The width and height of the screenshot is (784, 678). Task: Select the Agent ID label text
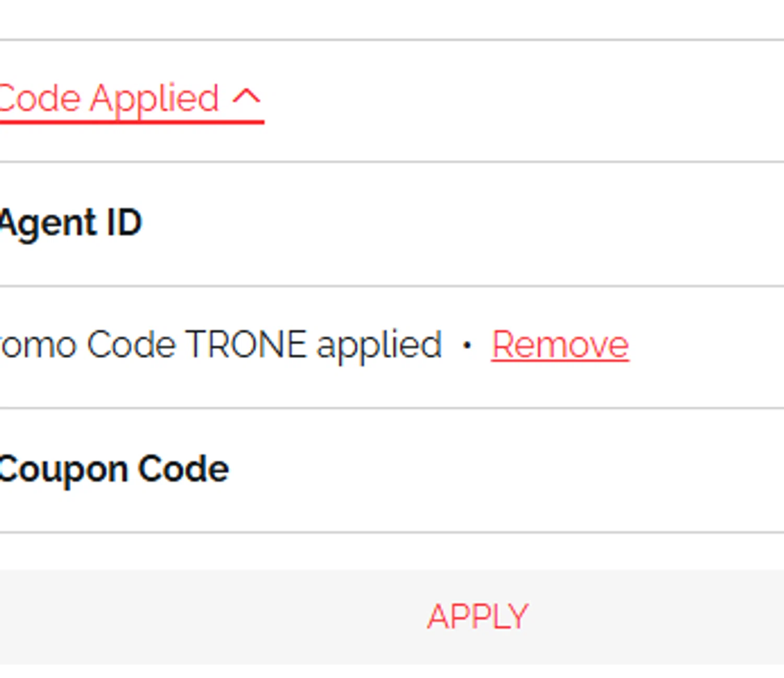click(x=71, y=224)
